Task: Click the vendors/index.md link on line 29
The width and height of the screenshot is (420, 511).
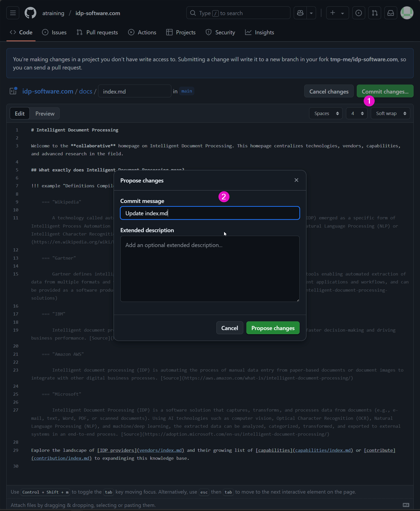Action: pos(161,450)
